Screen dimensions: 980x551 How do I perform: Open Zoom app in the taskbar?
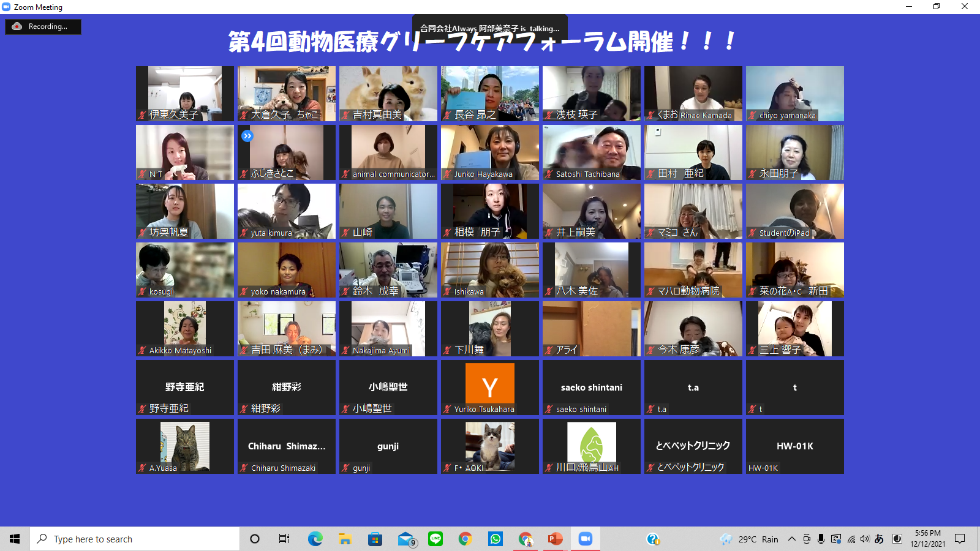tap(585, 539)
